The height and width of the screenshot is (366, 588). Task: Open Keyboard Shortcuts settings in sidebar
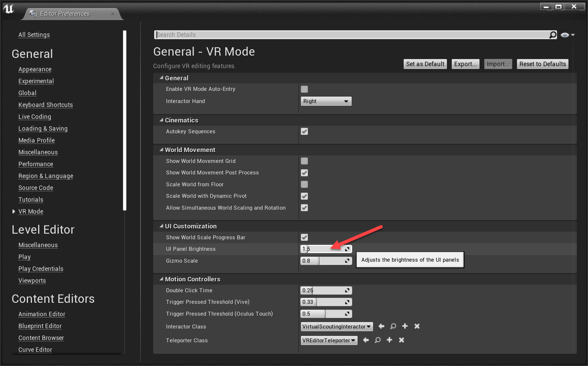(x=45, y=105)
